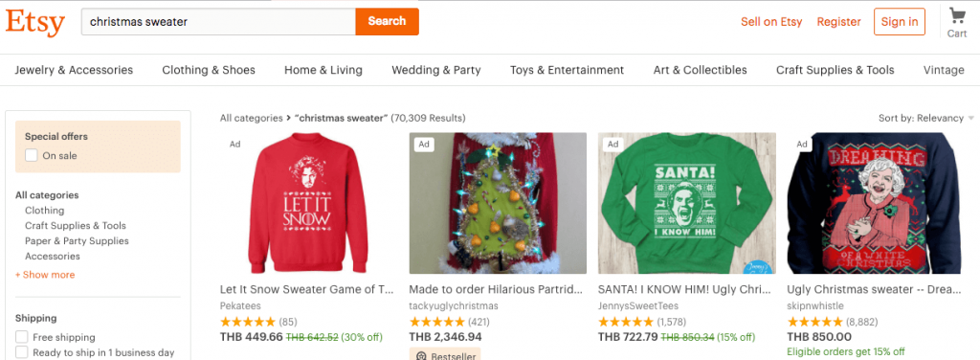Click the star rating of JennysSweetTees listing

[x=626, y=323]
